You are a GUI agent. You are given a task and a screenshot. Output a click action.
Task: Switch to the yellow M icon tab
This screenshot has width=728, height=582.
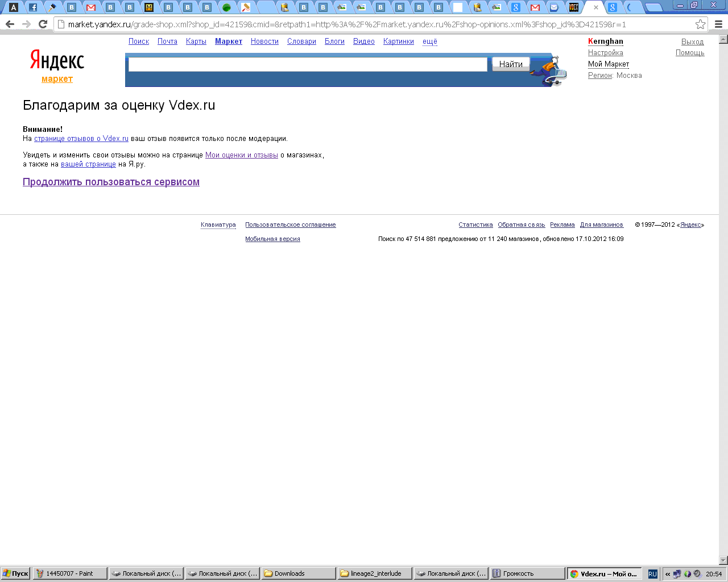(x=149, y=7)
